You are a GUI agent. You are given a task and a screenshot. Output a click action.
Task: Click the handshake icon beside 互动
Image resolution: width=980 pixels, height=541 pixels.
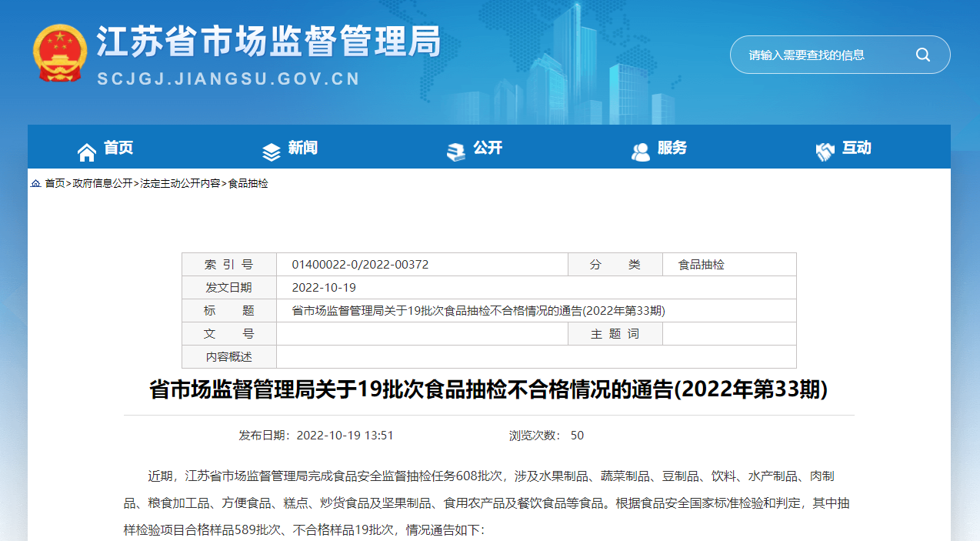[825, 152]
